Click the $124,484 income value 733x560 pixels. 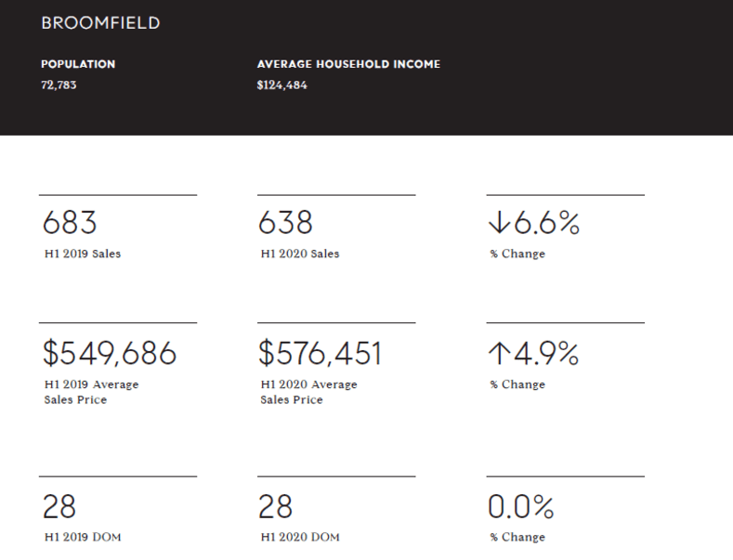282,85
